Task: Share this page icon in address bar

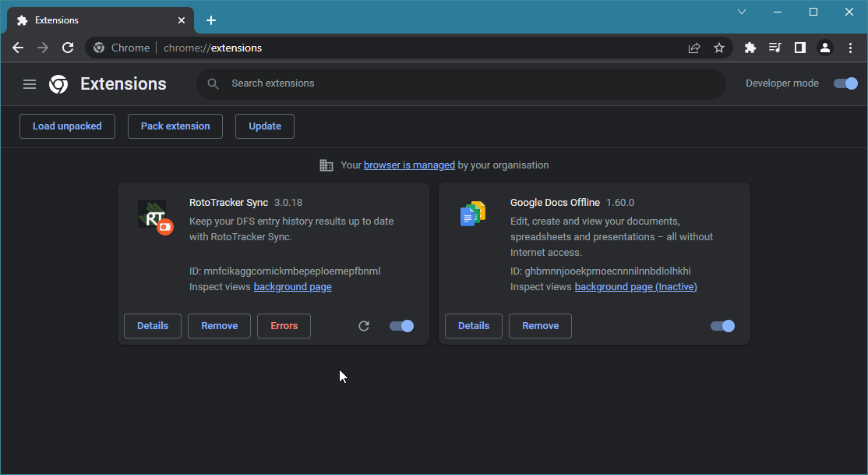Action: pyautogui.click(x=694, y=48)
